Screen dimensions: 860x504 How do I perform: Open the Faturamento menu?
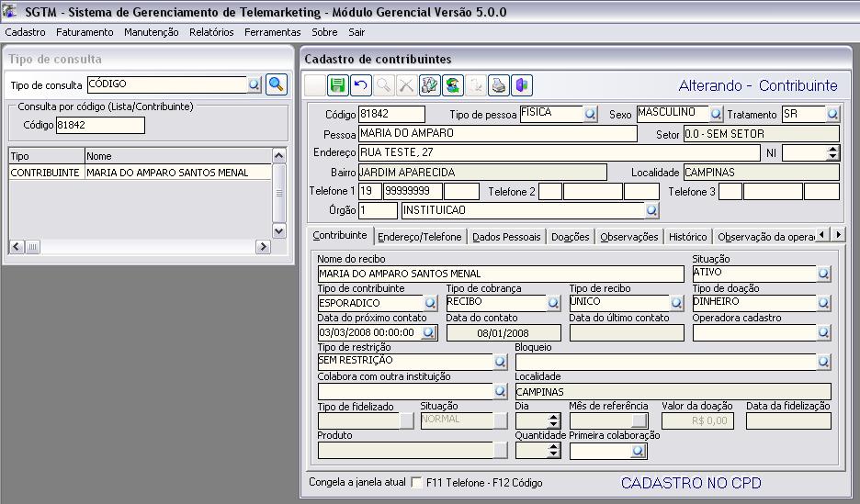coord(85,32)
